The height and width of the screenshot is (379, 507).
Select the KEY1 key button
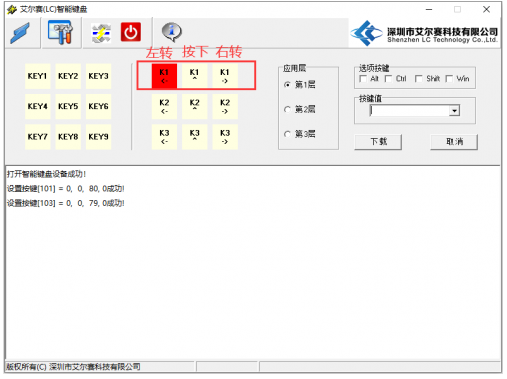pos(38,76)
